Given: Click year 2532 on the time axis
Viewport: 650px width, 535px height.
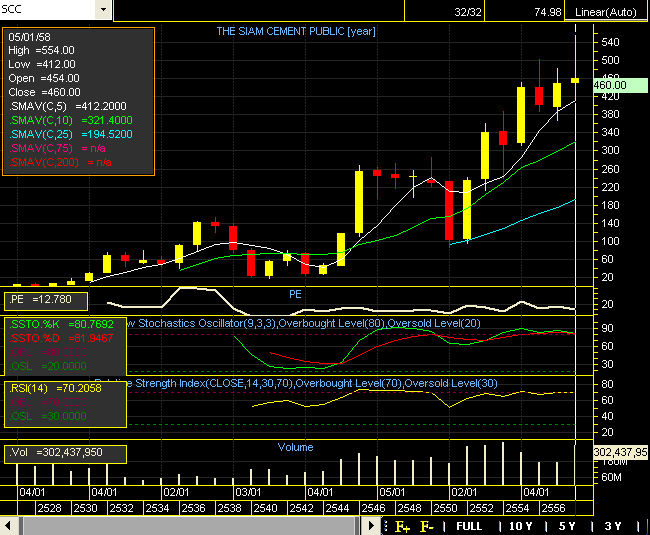Looking at the screenshot, I should coord(121,508).
